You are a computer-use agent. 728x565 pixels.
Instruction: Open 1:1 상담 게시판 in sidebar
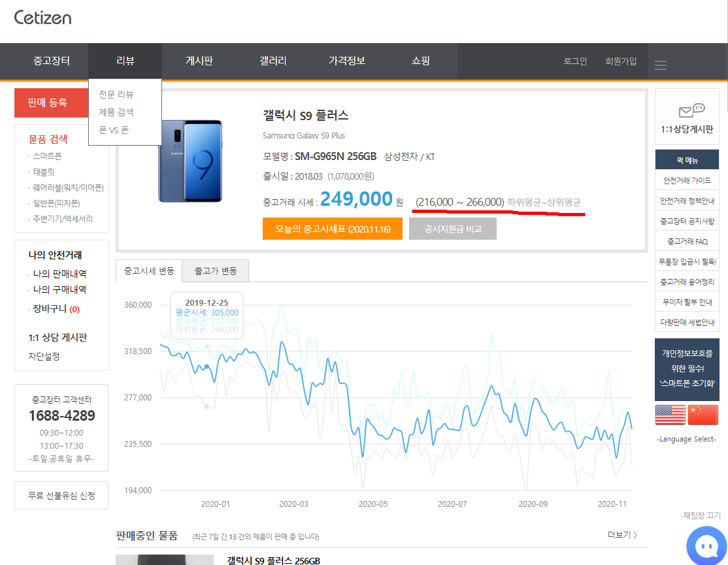(x=58, y=338)
